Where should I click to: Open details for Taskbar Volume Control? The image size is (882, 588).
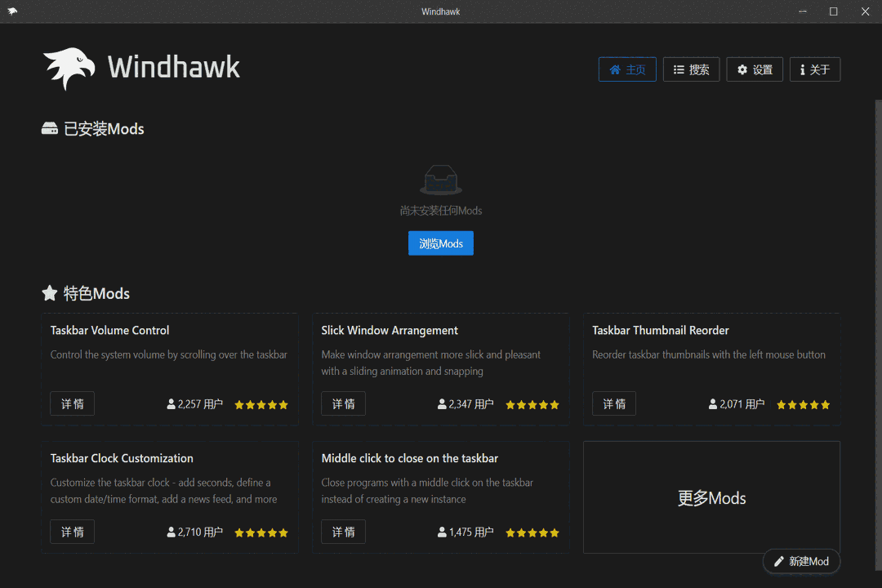[72, 403]
